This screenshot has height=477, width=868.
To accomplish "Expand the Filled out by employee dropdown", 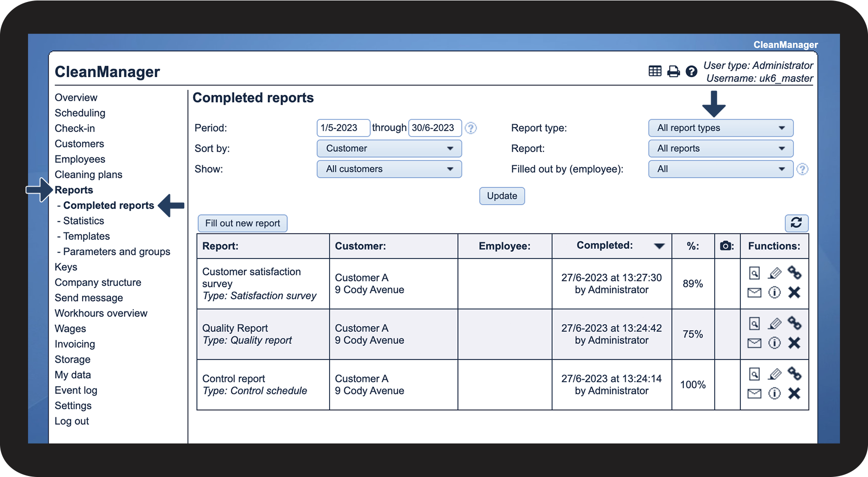I will coord(720,169).
